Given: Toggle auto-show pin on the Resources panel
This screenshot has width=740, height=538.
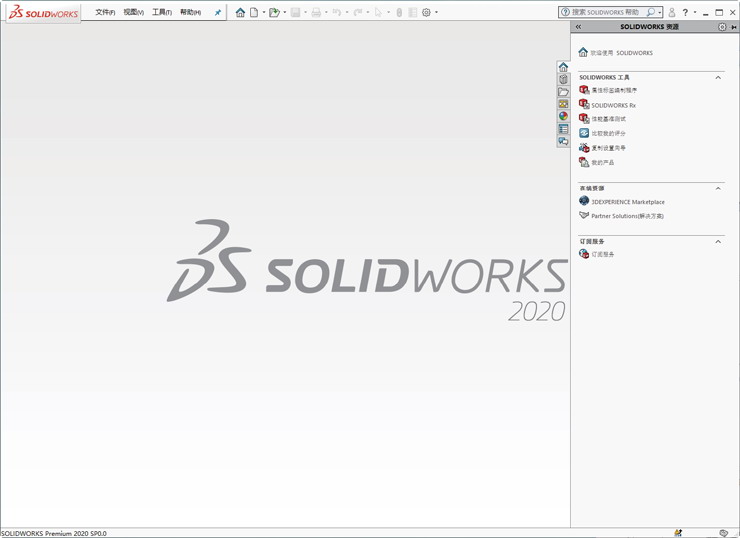Looking at the screenshot, I should tap(734, 27).
